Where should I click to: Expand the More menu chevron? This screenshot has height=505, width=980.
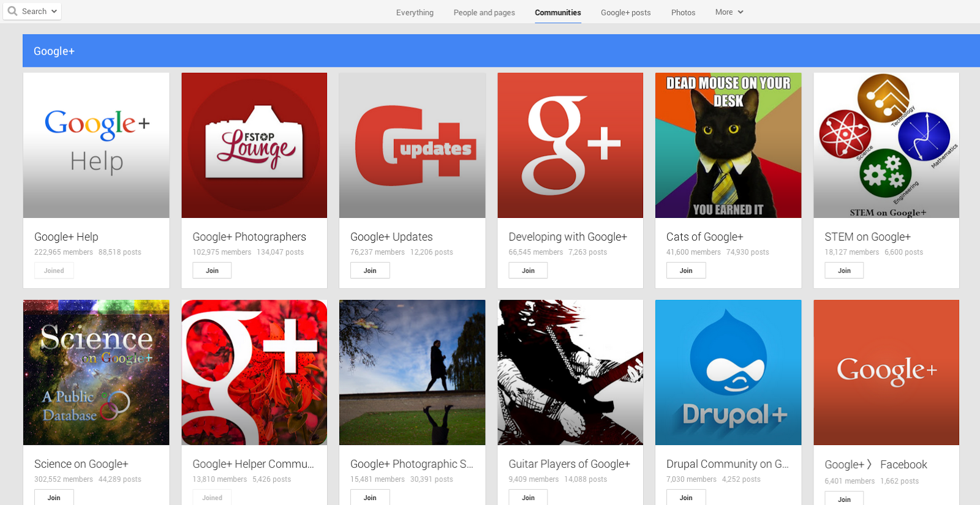tap(741, 12)
